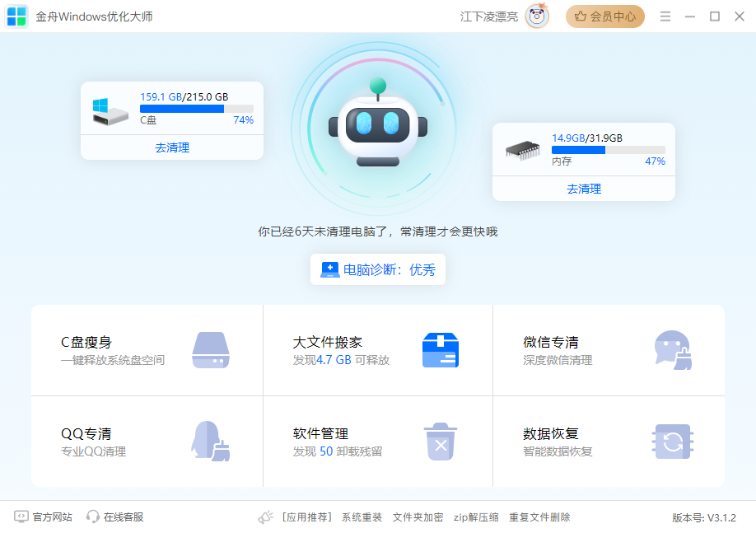Minimize the optimizer window
756x533 pixels.
pos(690,16)
